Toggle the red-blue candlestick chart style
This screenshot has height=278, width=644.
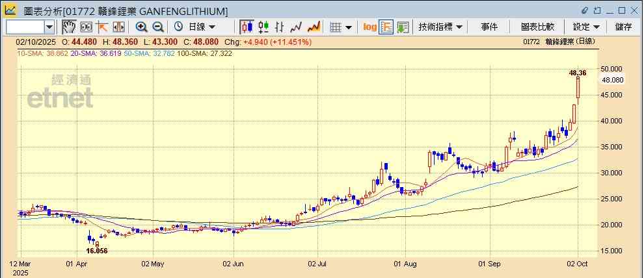click(247, 27)
